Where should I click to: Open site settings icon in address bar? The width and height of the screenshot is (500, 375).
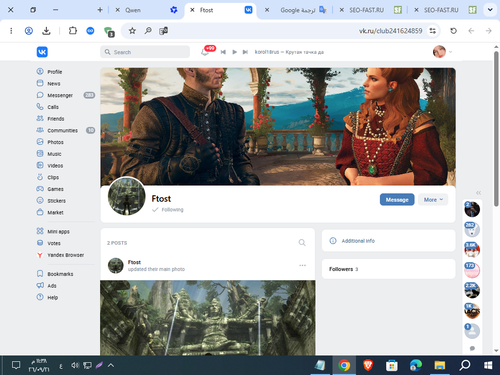(x=433, y=31)
